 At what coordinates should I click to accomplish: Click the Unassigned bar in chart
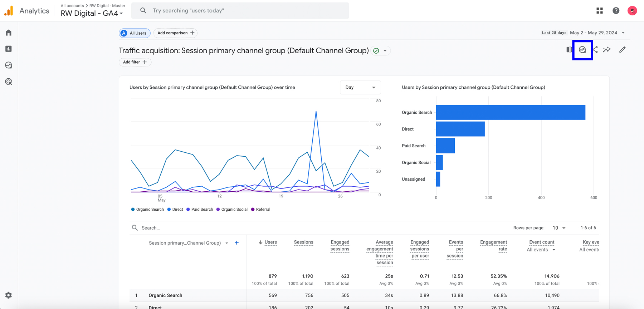pyautogui.click(x=438, y=179)
